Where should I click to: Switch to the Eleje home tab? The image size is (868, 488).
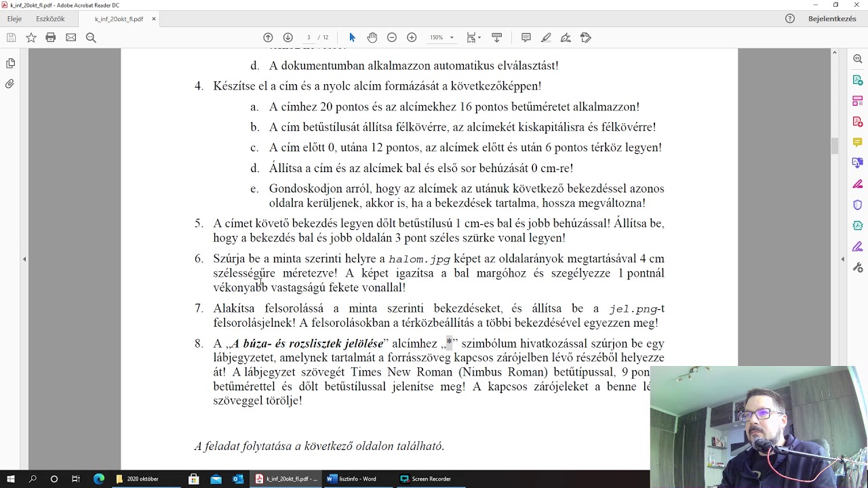[14, 19]
